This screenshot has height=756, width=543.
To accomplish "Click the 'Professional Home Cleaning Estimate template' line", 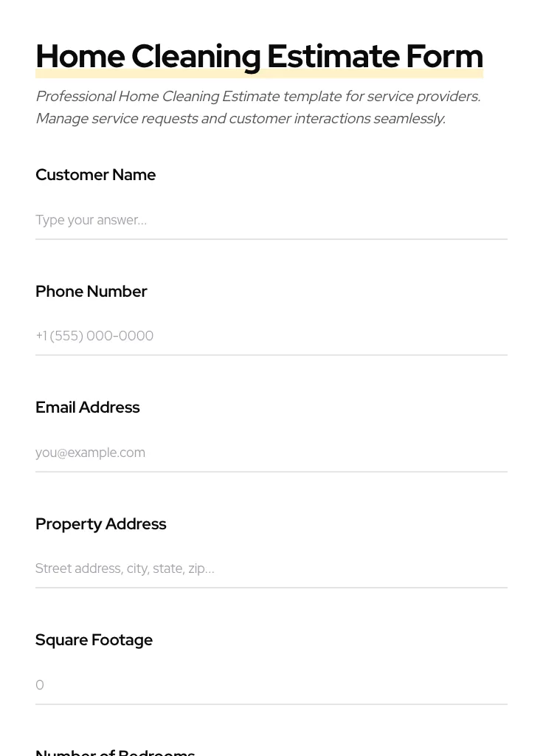I will click(x=257, y=97).
